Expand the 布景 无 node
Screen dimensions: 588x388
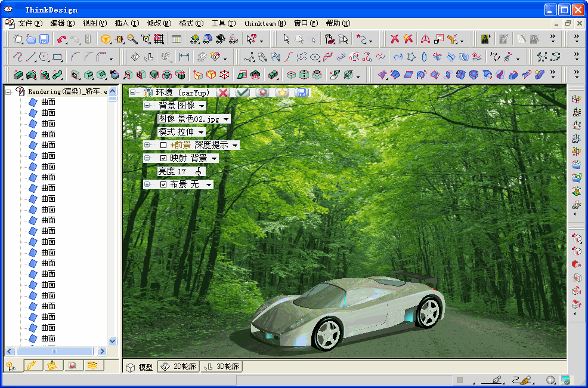(x=147, y=184)
